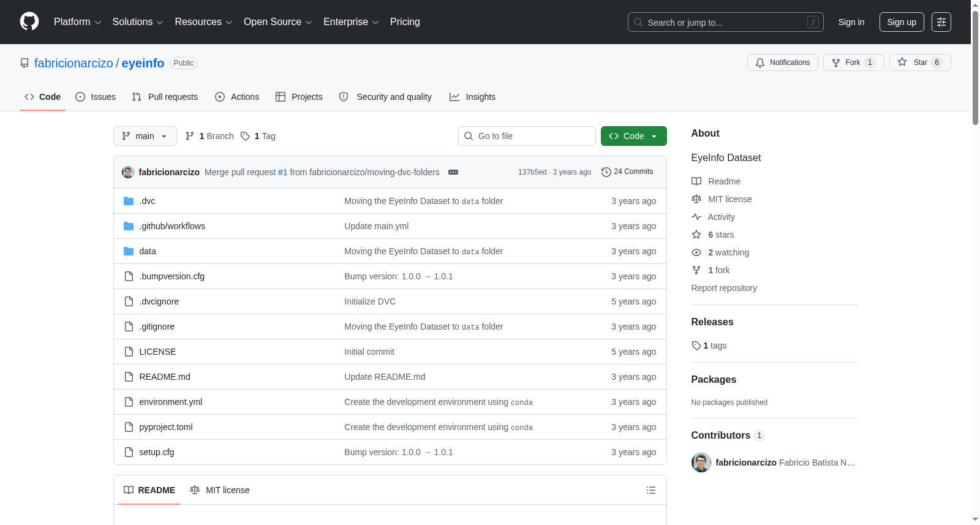Click the Notifications bell button
The image size is (980, 525).
click(783, 62)
